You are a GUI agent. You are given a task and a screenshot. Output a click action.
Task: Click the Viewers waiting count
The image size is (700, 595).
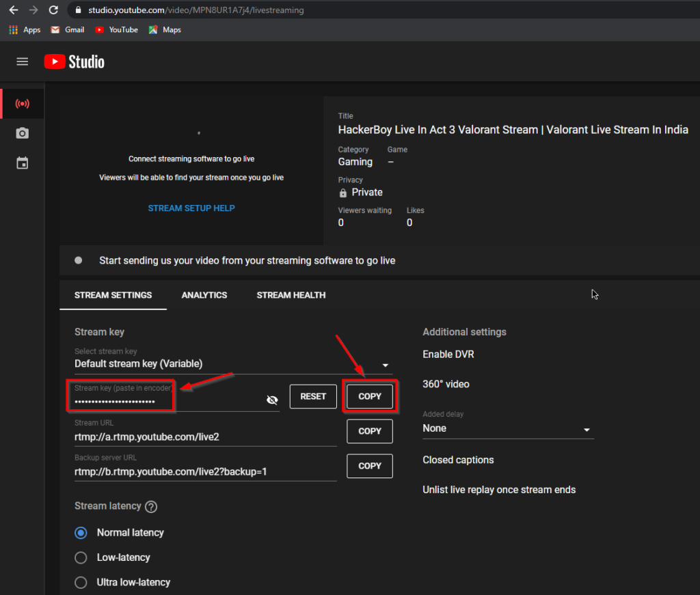(x=341, y=223)
